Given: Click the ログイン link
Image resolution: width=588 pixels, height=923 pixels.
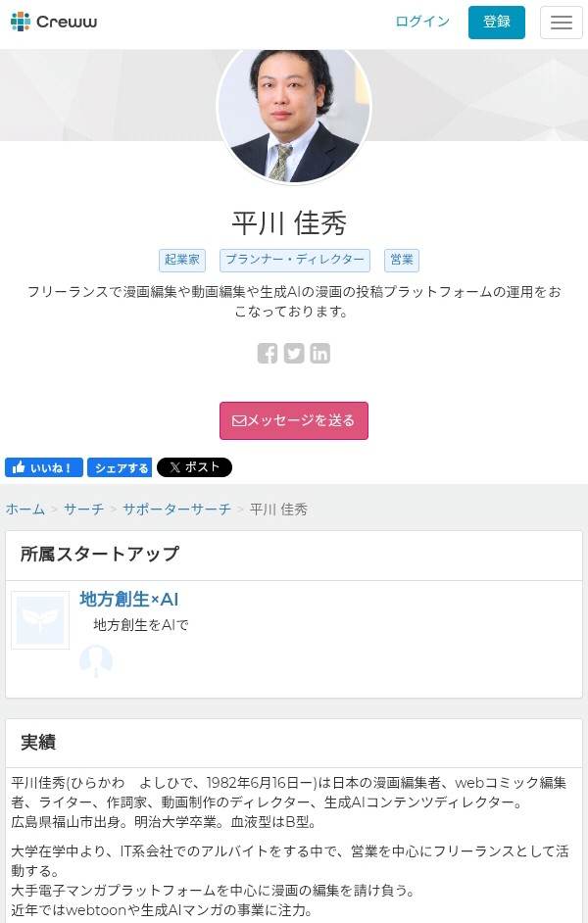Looking at the screenshot, I should (x=422, y=22).
